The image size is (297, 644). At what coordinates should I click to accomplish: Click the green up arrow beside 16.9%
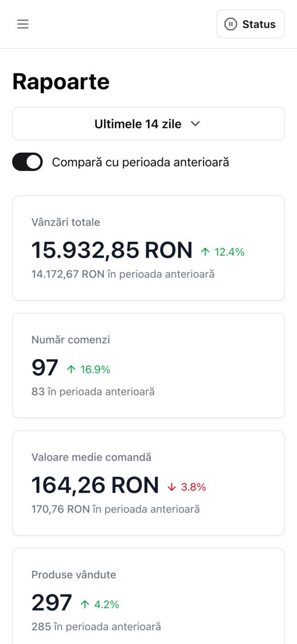coord(71,370)
